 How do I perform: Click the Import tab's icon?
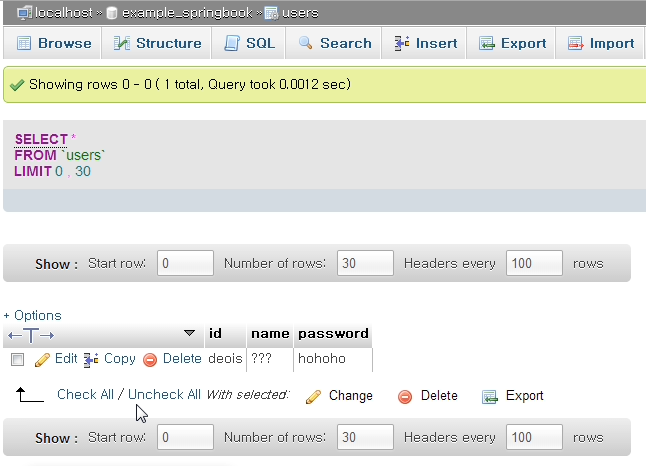click(576, 43)
